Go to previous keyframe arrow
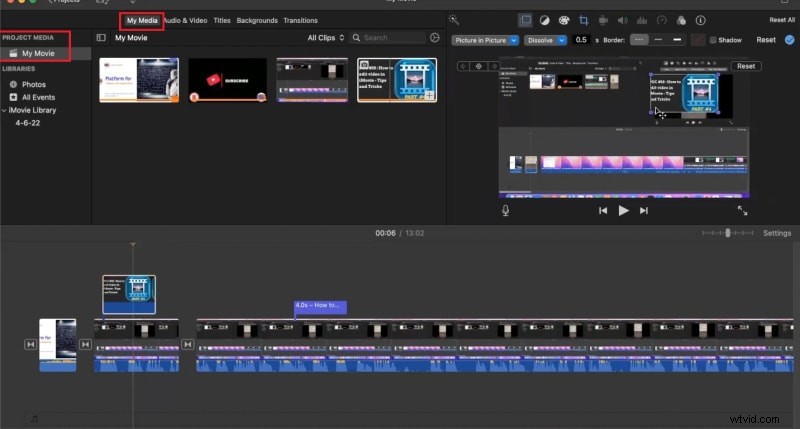Viewport: 800px width, 429px height. tap(463, 66)
